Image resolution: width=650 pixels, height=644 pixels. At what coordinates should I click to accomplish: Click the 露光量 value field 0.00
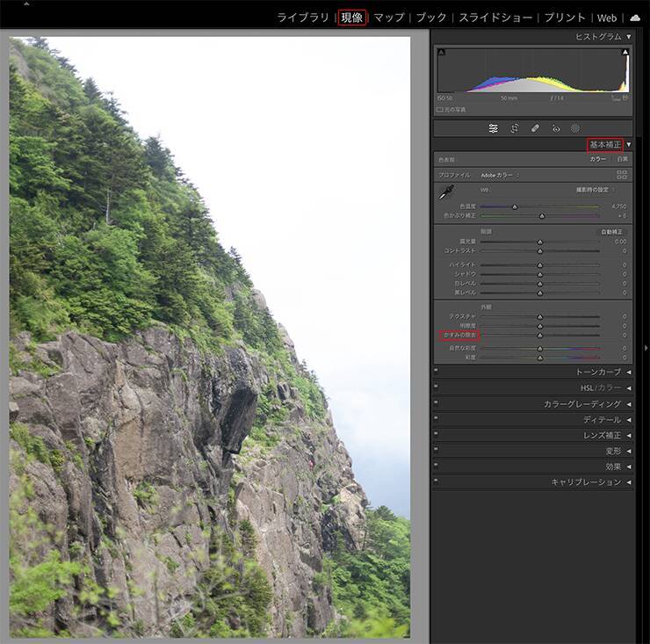coord(620,242)
